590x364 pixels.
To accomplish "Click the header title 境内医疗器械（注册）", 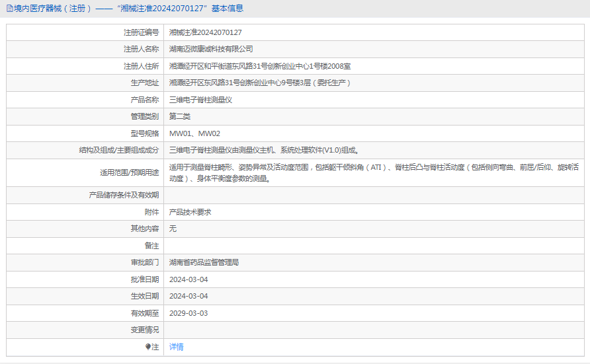I will 53,9.
